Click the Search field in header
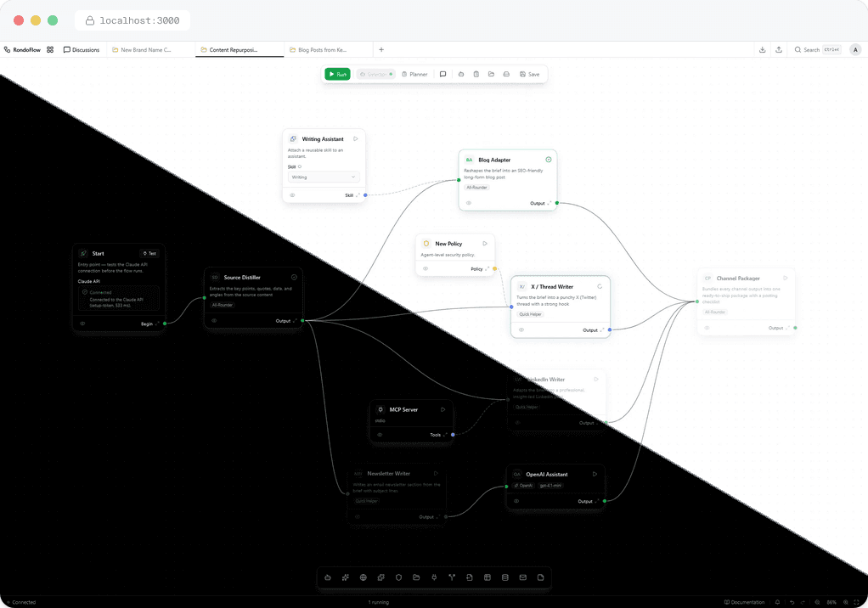Viewport: 868px width, 608px height. coord(818,50)
